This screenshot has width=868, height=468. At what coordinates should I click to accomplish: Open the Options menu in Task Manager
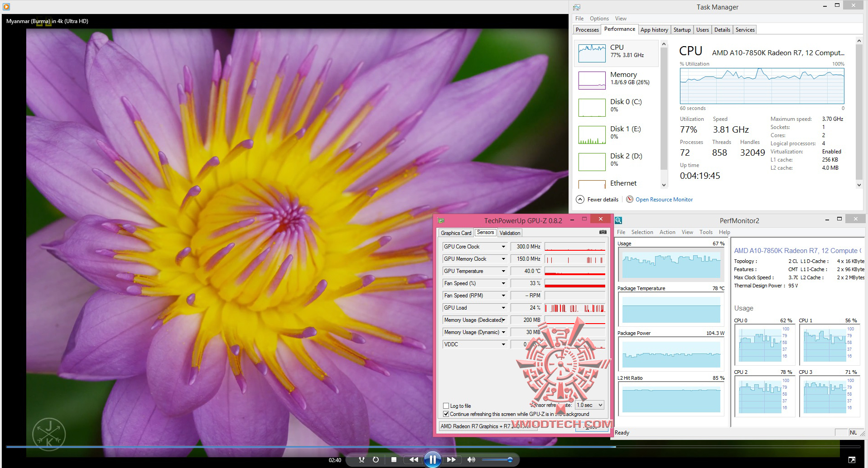599,19
